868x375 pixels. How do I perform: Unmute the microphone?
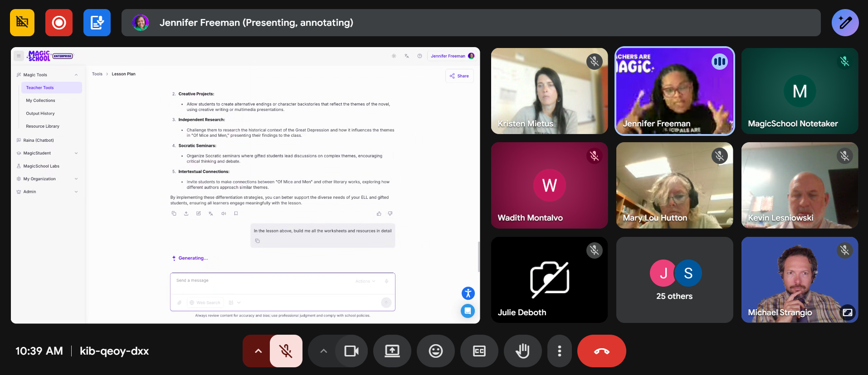click(286, 351)
